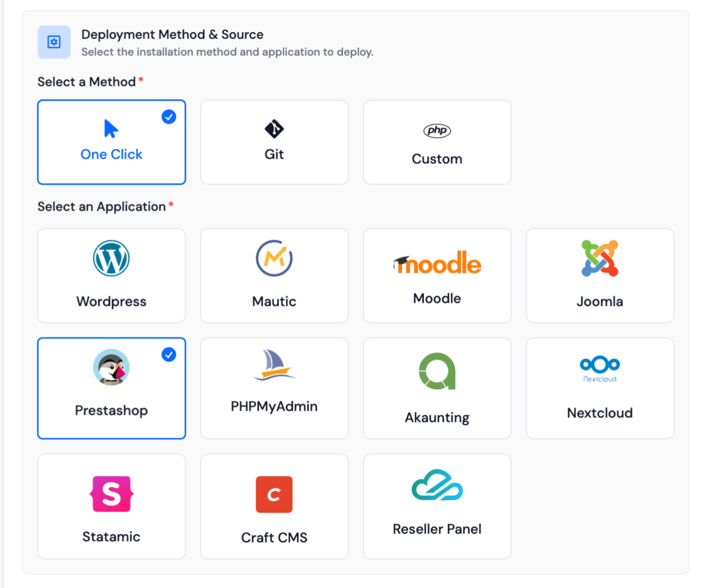Viewport: 704px width, 588px height.
Task: Click the checkmark badge on One Click
Action: [x=169, y=117]
